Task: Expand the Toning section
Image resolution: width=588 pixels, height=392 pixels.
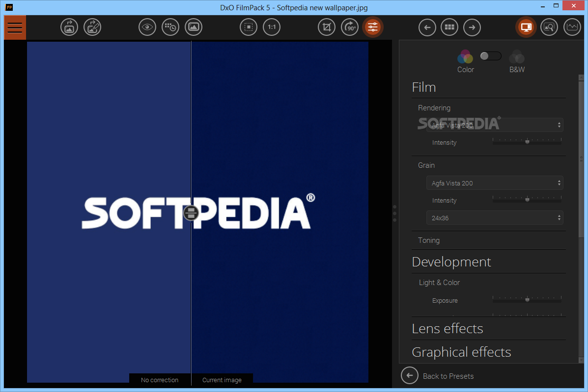Action: point(429,240)
